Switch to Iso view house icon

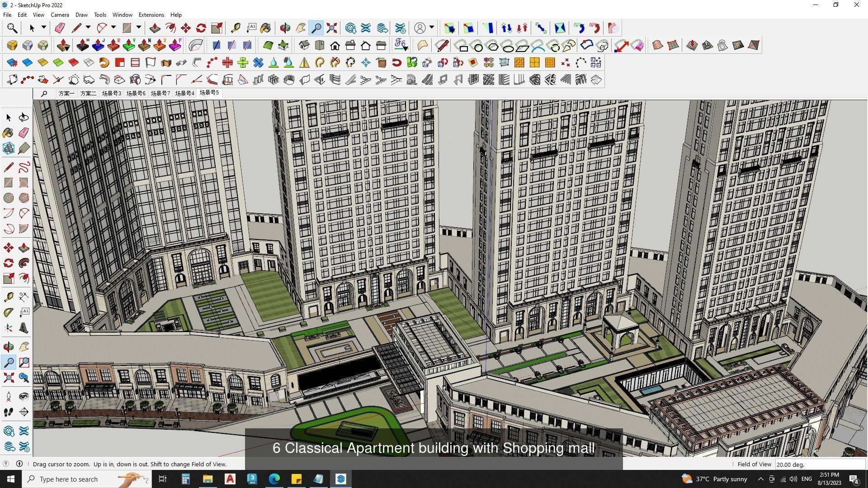click(x=304, y=45)
